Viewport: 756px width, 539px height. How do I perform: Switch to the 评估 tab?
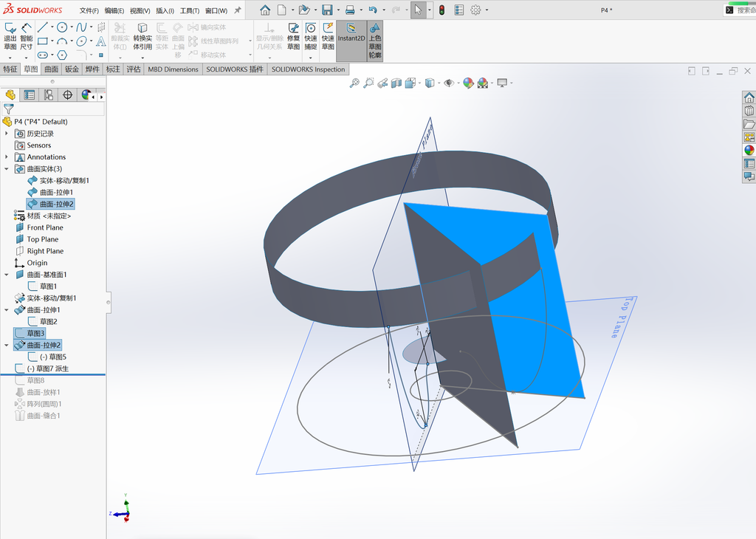pos(134,69)
